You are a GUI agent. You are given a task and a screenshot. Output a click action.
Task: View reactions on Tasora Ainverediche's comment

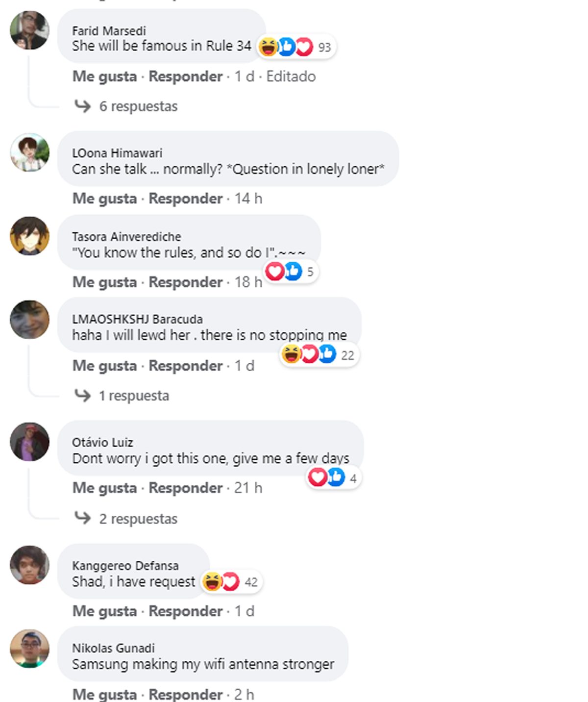tap(292, 272)
